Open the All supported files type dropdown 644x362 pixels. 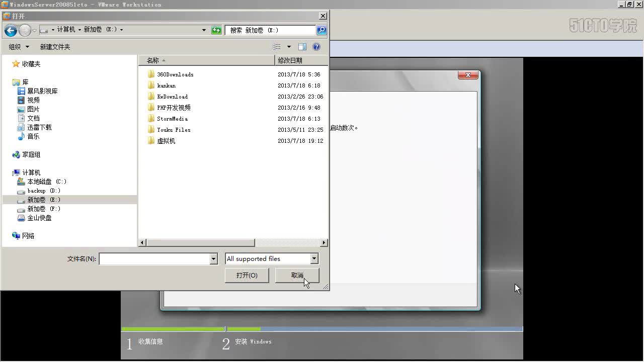tap(272, 259)
